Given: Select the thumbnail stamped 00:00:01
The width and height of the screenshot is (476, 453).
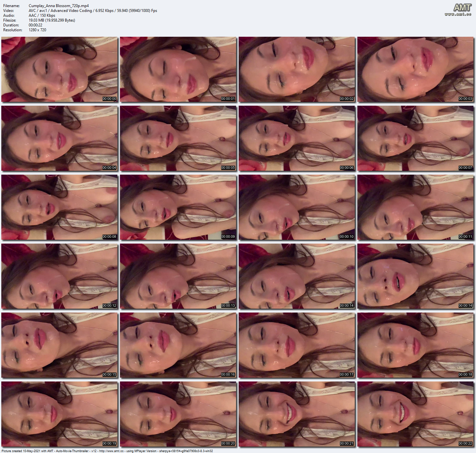Looking at the screenshot, I should tap(178, 69).
